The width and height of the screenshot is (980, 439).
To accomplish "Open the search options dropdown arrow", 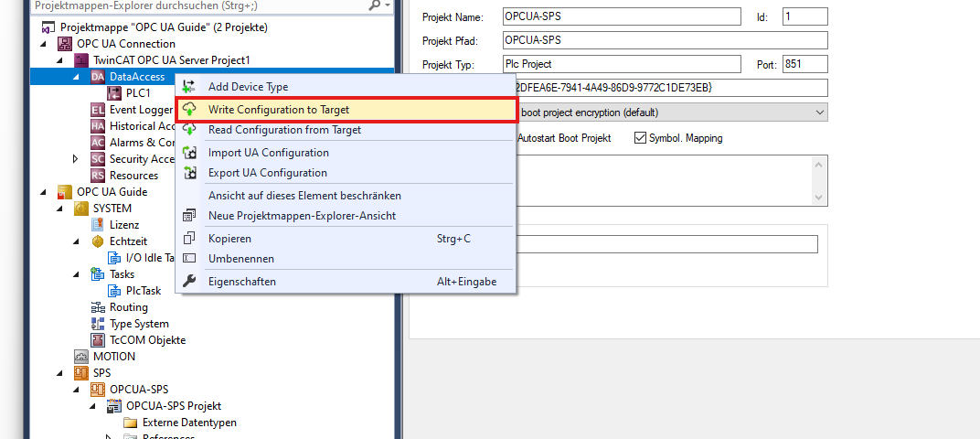I will click(x=389, y=5).
